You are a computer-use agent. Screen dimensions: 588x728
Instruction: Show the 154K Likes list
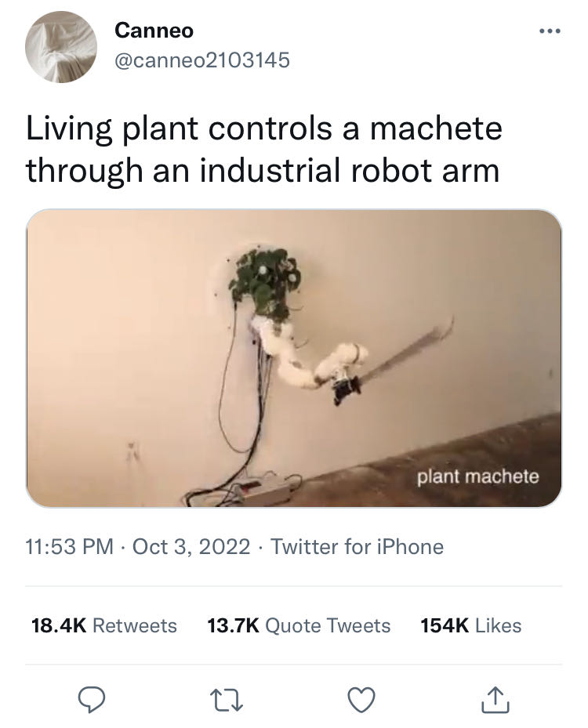click(x=471, y=625)
